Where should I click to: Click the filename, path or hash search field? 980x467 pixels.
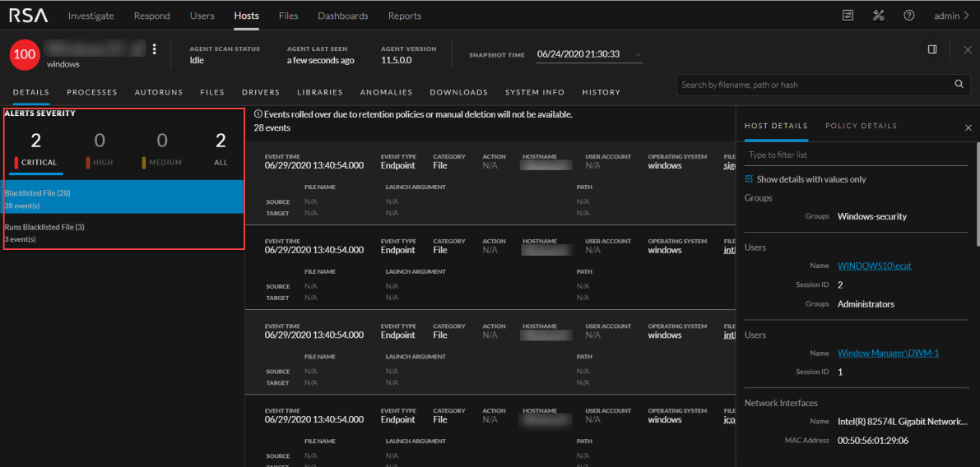[815, 85]
